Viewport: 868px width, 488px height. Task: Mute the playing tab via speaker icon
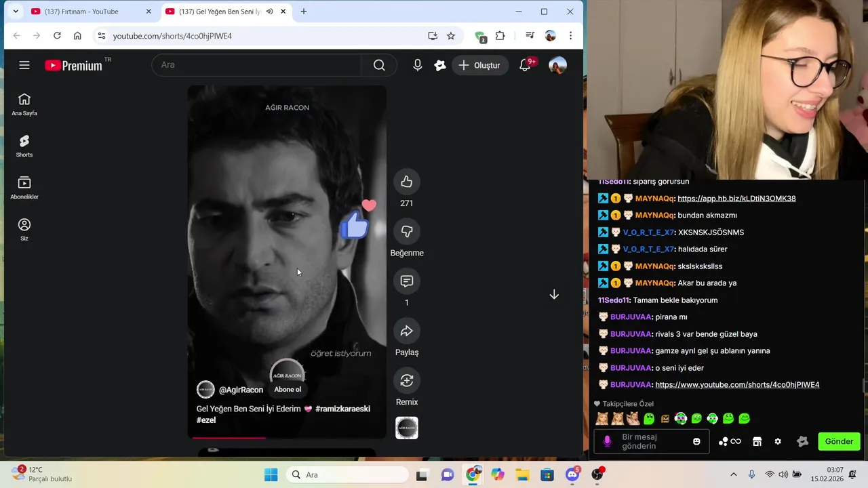(x=269, y=12)
